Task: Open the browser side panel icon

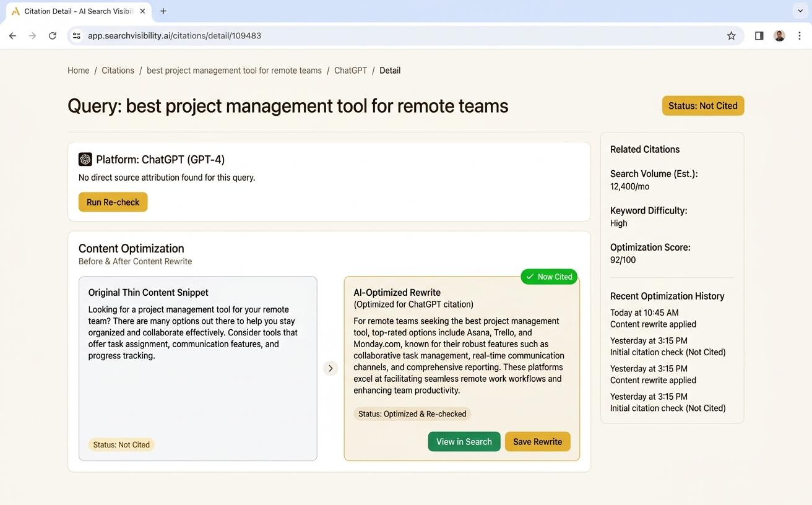Action: tap(759, 36)
